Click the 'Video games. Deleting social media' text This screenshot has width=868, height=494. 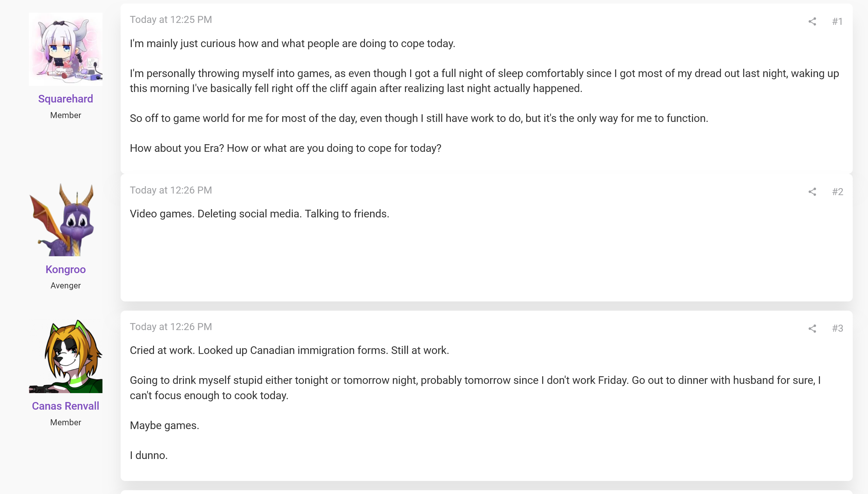pos(259,214)
